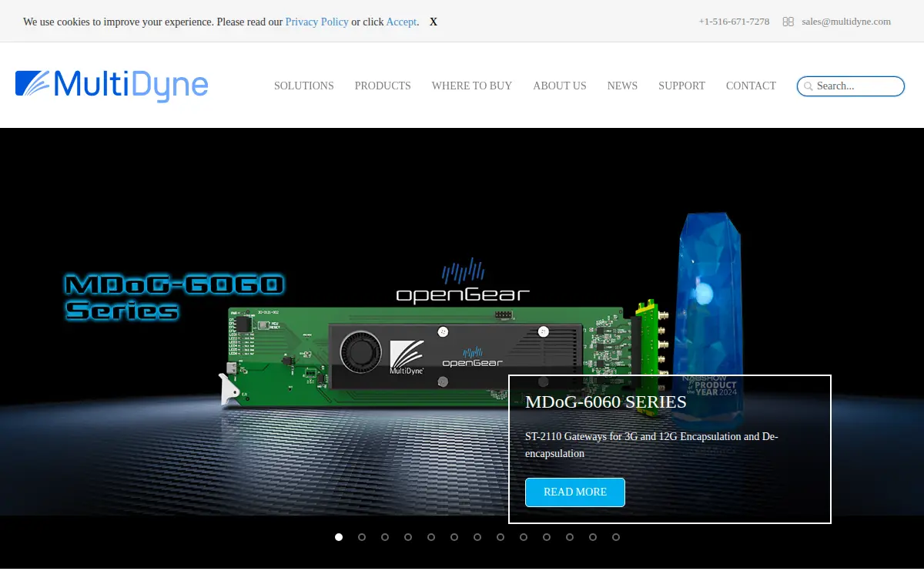Screen dimensions: 924x578
Task: Open the Privacy Policy link
Action: point(317,22)
